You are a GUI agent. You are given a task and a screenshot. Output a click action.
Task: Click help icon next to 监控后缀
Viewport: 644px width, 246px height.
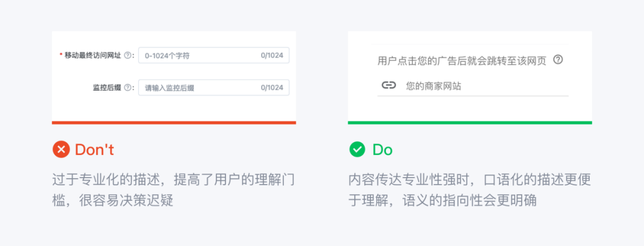pyautogui.click(x=127, y=88)
